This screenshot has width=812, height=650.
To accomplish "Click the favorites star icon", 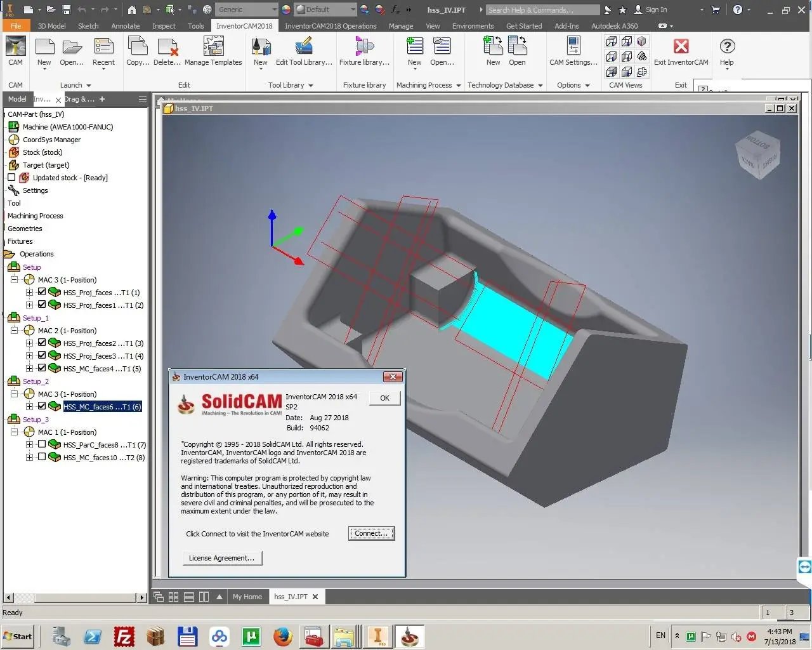I will tap(622, 10).
